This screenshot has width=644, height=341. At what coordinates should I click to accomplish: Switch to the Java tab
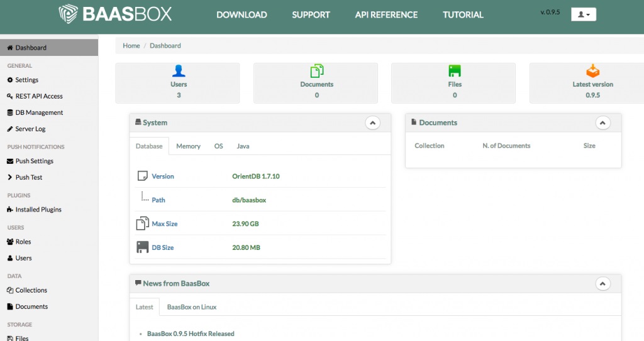tap(243, 146)
